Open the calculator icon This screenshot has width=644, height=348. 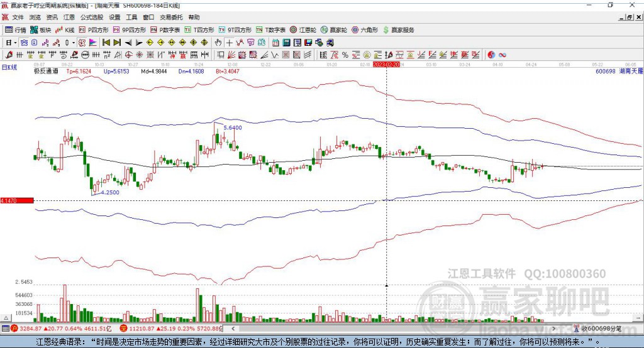point(286,43)
